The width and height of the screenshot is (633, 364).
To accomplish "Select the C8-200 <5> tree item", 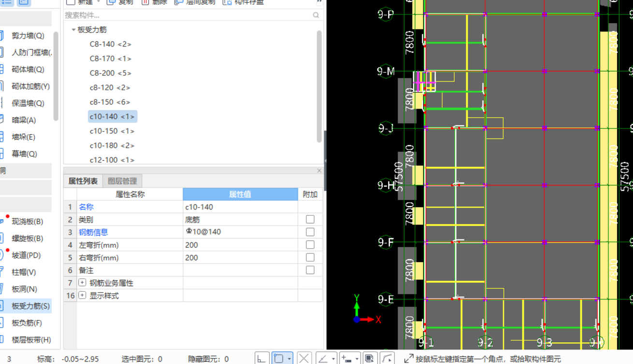I will pyautogui.click(x=110, y=73).
